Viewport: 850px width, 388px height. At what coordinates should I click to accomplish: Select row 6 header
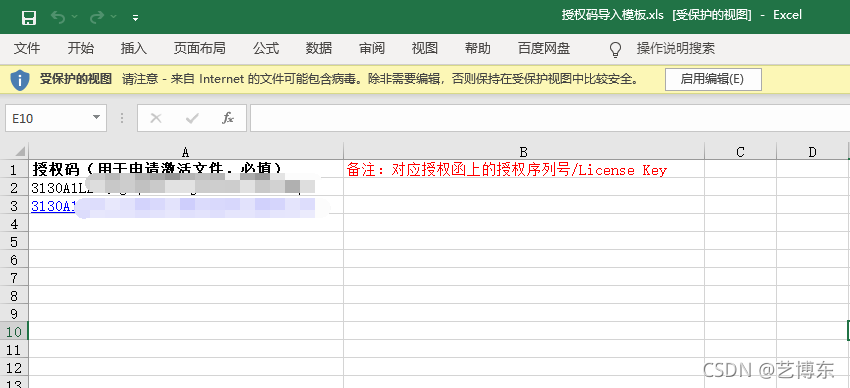coord(14,260)
